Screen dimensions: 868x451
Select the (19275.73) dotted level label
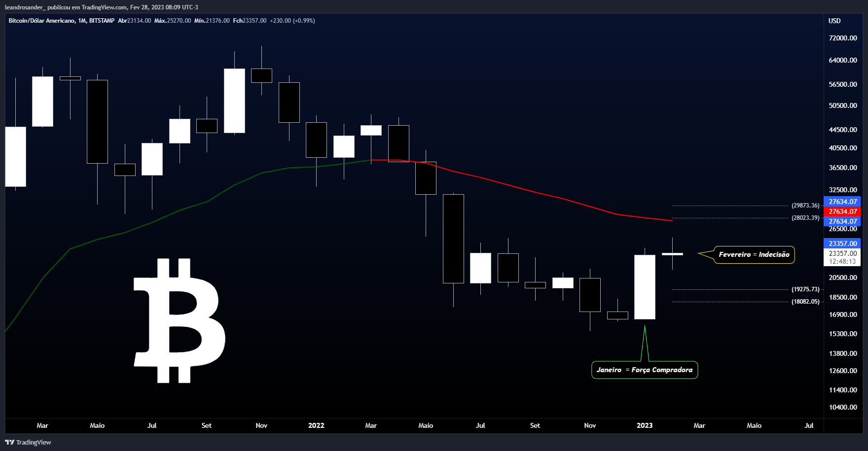click(x=805, y=289)
